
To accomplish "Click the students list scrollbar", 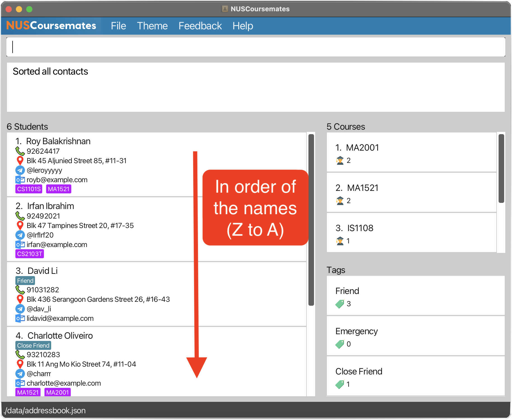I will (311, 220).
